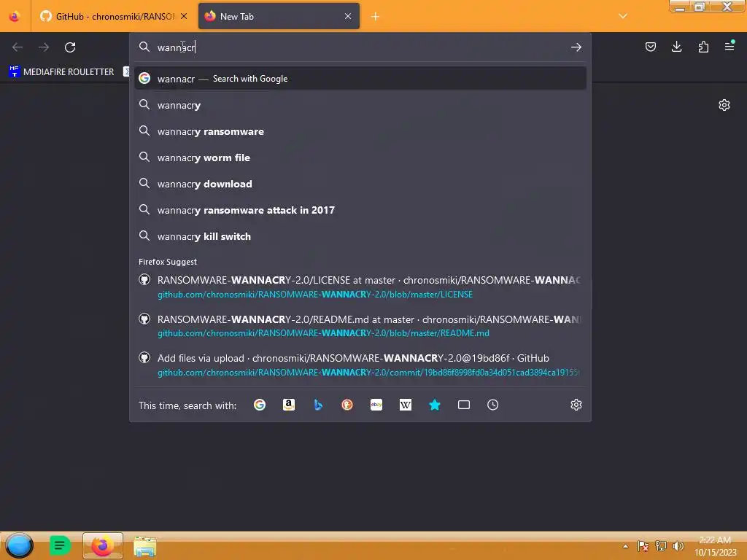Choose the 'wannacry worm file' suggestion
The image size is (747, 560).
360,157
